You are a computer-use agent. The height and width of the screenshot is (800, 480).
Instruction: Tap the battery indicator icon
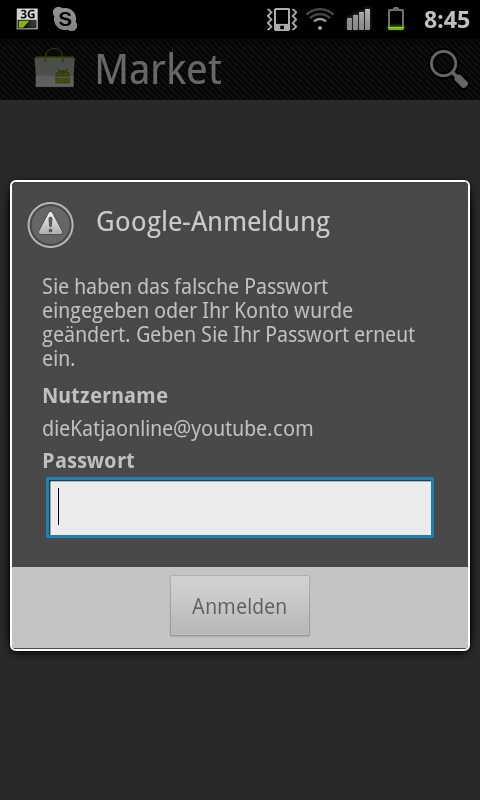[396, 20]
